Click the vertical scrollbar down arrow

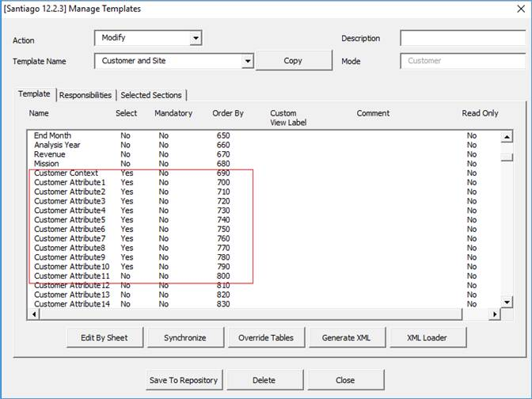coord(507,302)
